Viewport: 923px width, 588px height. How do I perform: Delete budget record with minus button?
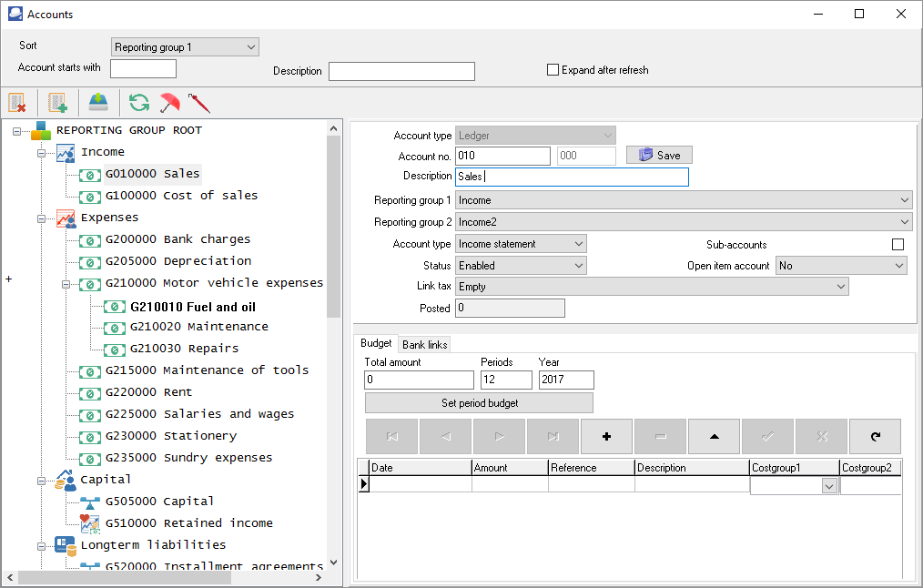tap(661, 436)
